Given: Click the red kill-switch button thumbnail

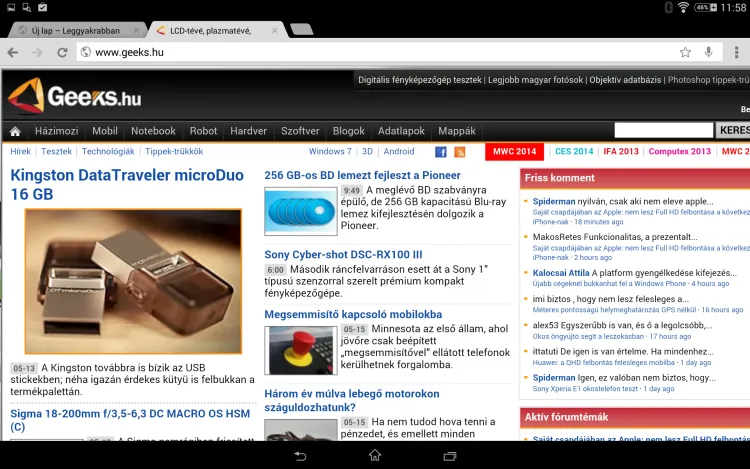Looking at the screenshot, I should [301, 350].
